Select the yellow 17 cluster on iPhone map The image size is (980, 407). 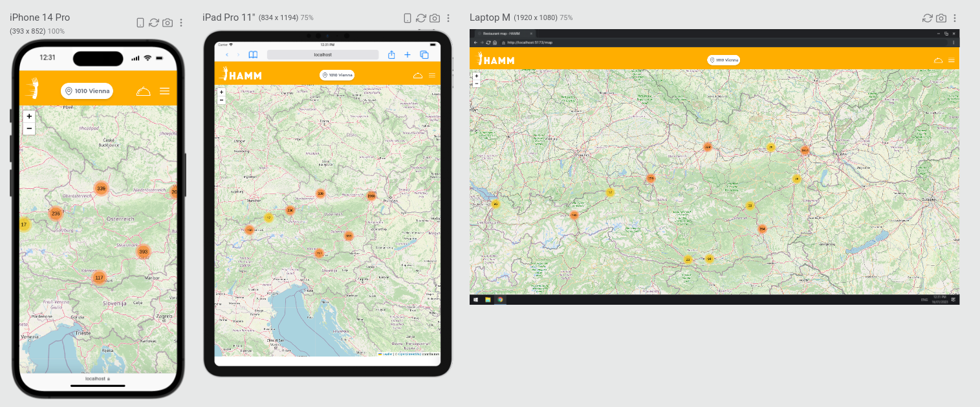(24, 225)
